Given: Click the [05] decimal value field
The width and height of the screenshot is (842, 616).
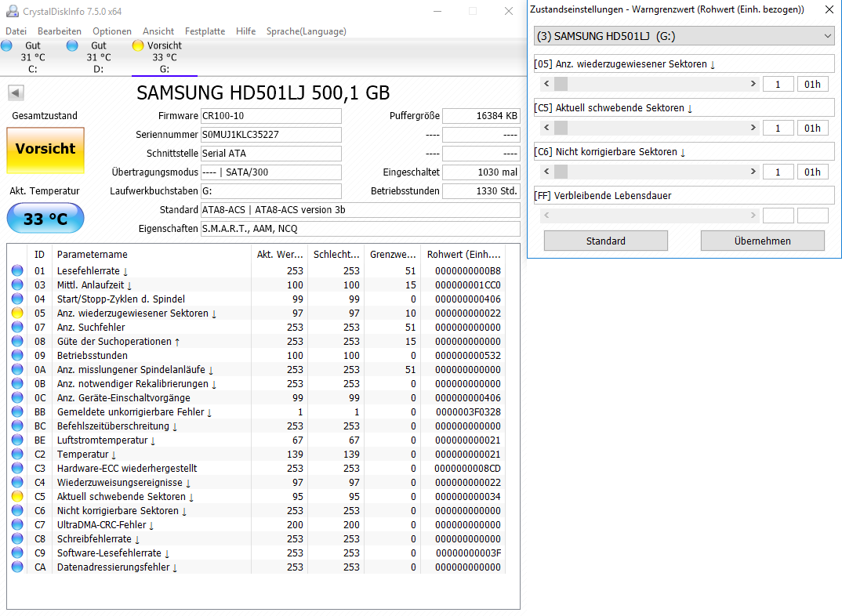Looking at the screenshot, I should click(778, 84).
